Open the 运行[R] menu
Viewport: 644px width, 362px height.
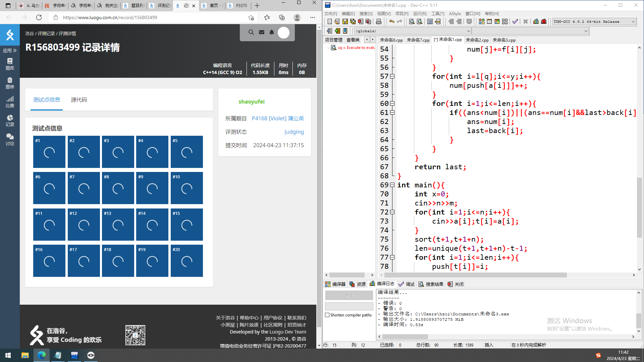(x=420, y=14)
